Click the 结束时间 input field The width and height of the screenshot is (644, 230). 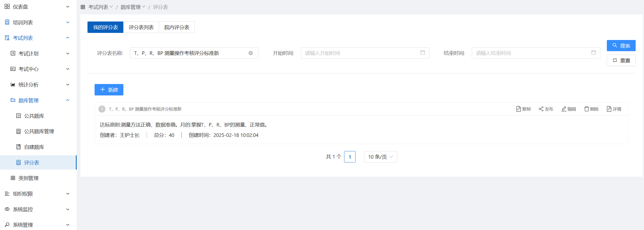(531, 53)
